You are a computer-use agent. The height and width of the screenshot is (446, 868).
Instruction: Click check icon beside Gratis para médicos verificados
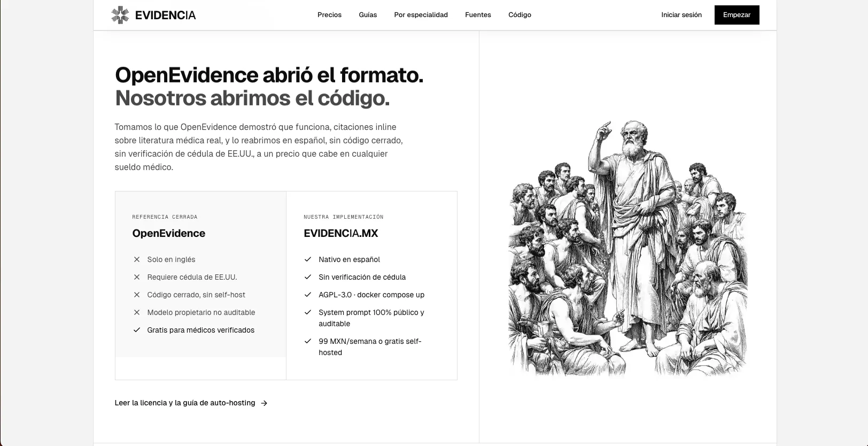pyautogui.click(x=137, y=330)
